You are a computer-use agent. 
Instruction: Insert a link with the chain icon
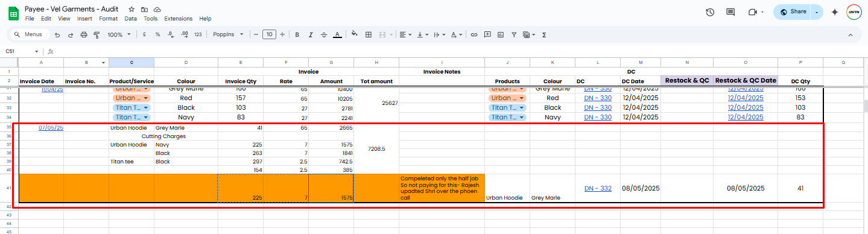[x=474, y=35]
